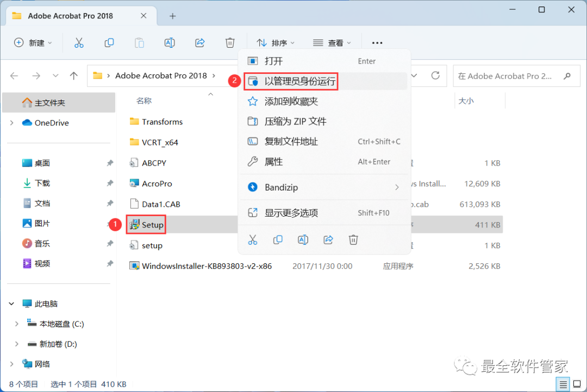Open OneDrive in the sidebar

point(52,123)
